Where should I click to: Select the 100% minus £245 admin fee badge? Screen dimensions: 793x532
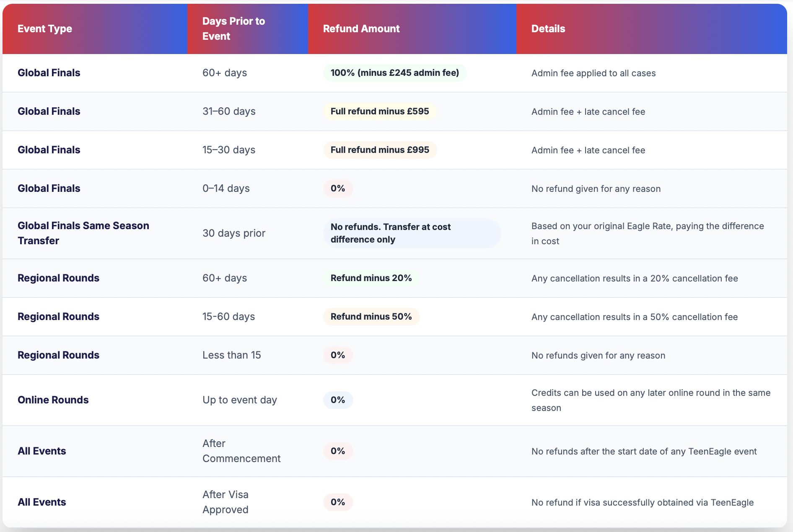[394, 73]
